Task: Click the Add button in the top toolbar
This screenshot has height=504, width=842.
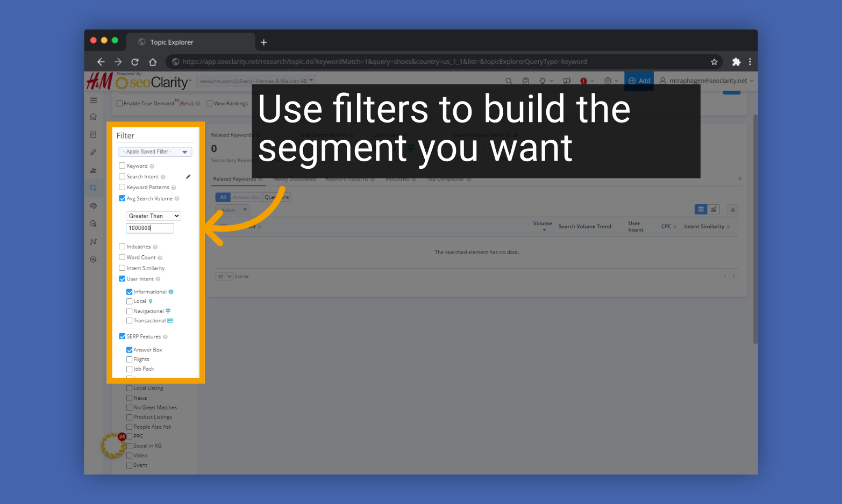Action: [639, 81]
